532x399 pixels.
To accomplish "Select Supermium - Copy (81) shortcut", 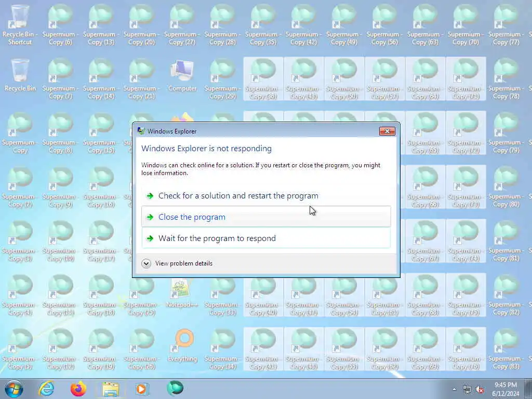I will click(506, 241).
